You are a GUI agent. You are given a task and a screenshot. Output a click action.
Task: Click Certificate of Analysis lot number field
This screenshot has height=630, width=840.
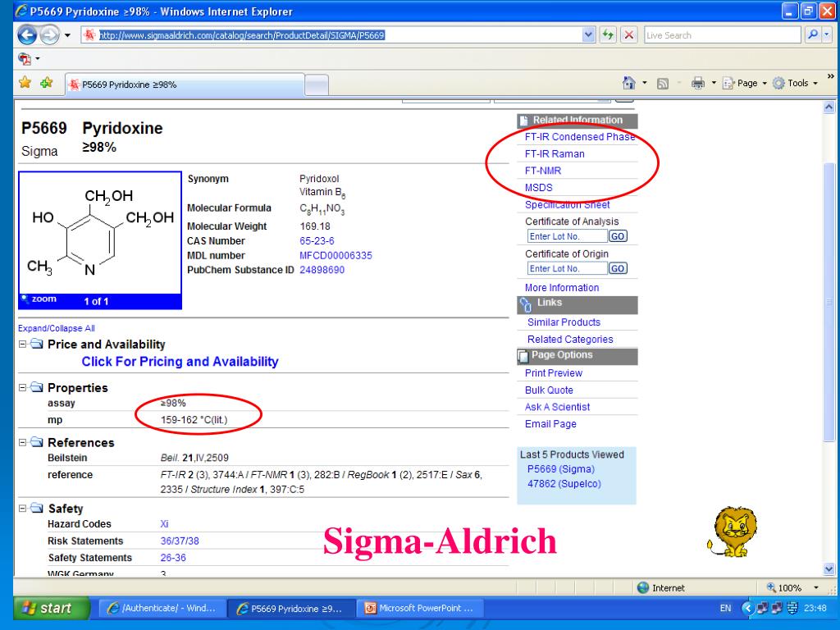[567, 236]
